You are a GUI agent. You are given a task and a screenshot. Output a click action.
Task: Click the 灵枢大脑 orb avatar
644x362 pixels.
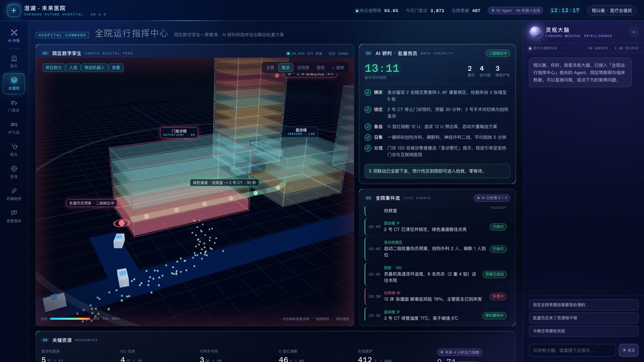[535, 32]
